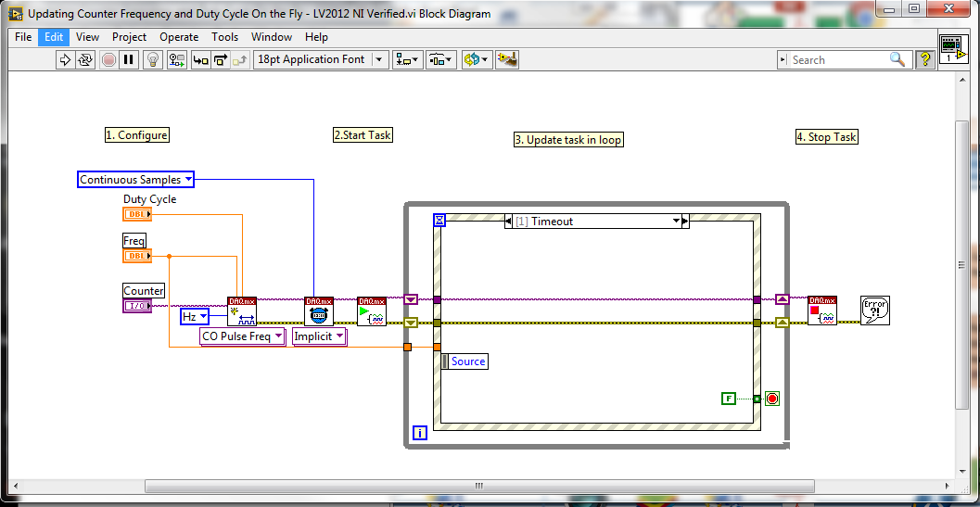Select the '4. Stop Task' comment label
This screenshot has height=507, width=980.
[827, 137]
